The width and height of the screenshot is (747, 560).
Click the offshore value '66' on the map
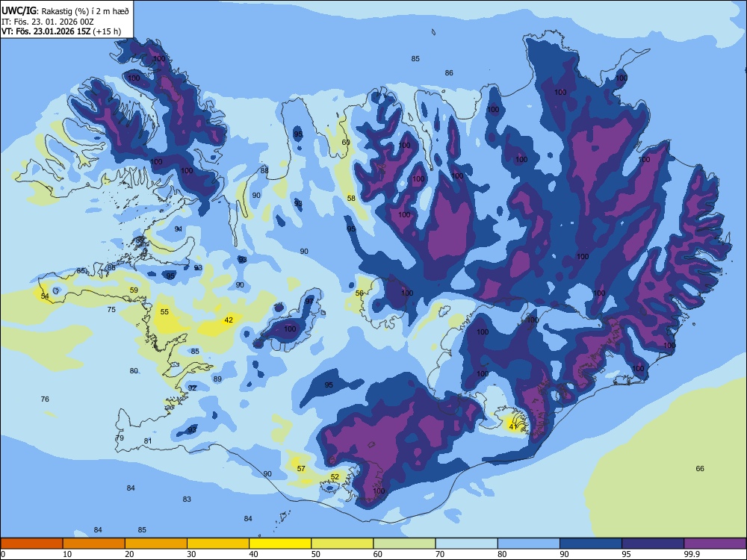coord(700,469)
